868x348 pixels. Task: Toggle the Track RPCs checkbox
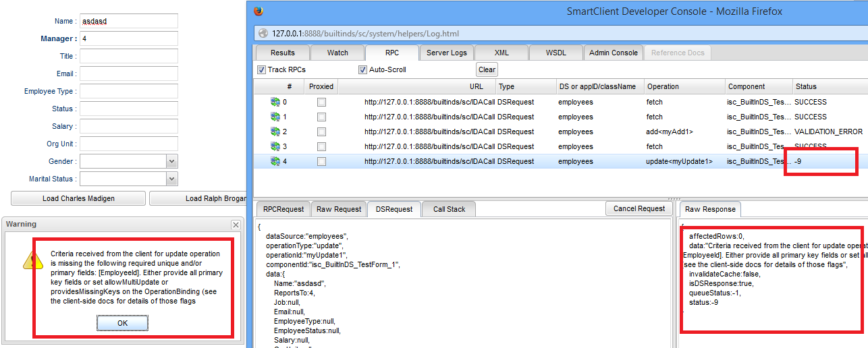(x=261, y=69)
